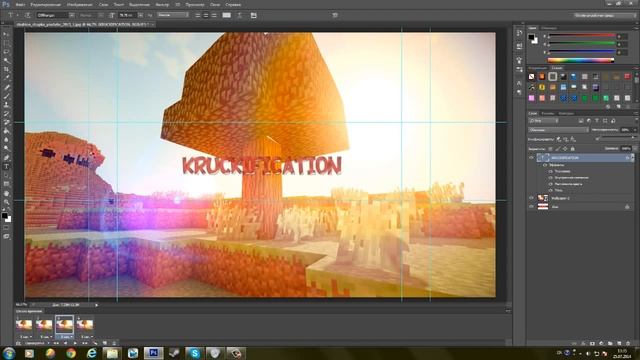Hide the middle wallpaper image layer

(x=531, y=198)
